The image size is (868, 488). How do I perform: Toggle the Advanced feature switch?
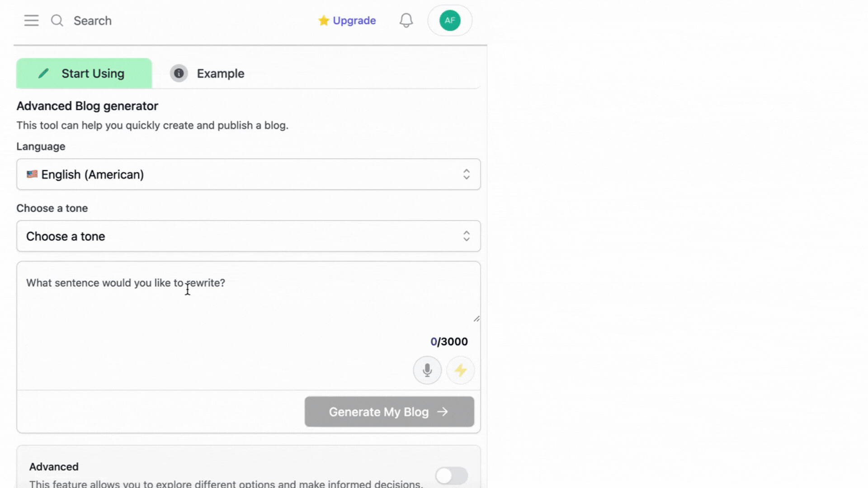pyautogui.click(x=451, y=475)
